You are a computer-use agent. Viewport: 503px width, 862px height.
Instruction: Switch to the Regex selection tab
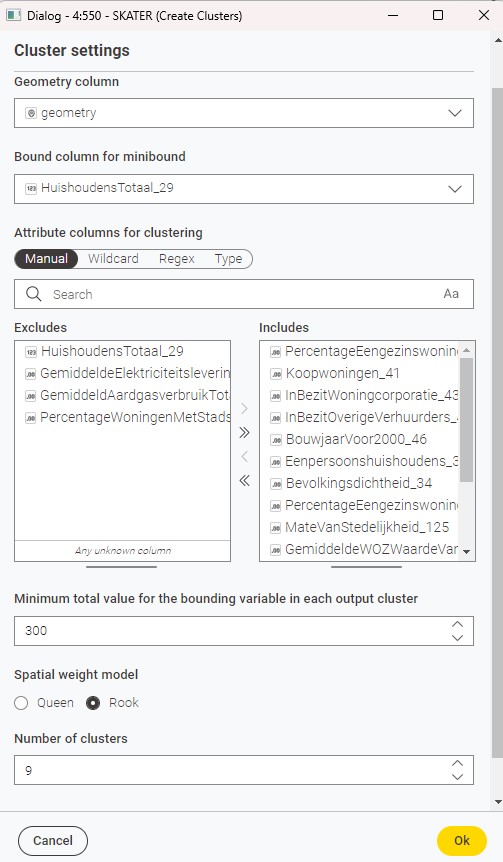(x=176, y=258)
